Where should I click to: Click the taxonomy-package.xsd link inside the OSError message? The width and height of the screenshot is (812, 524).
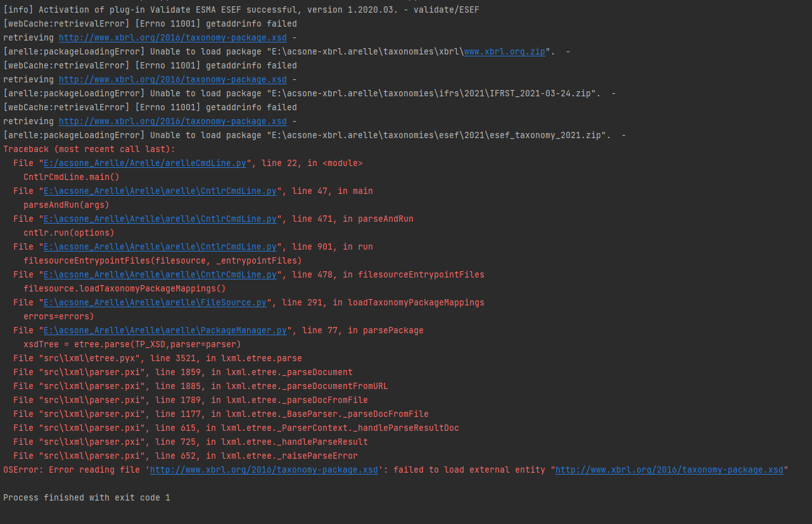[263, 470]
